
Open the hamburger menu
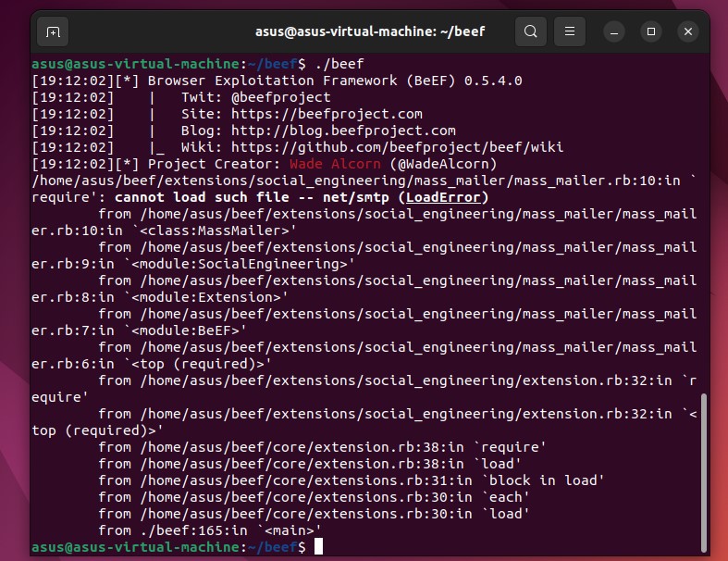(570, 31)
